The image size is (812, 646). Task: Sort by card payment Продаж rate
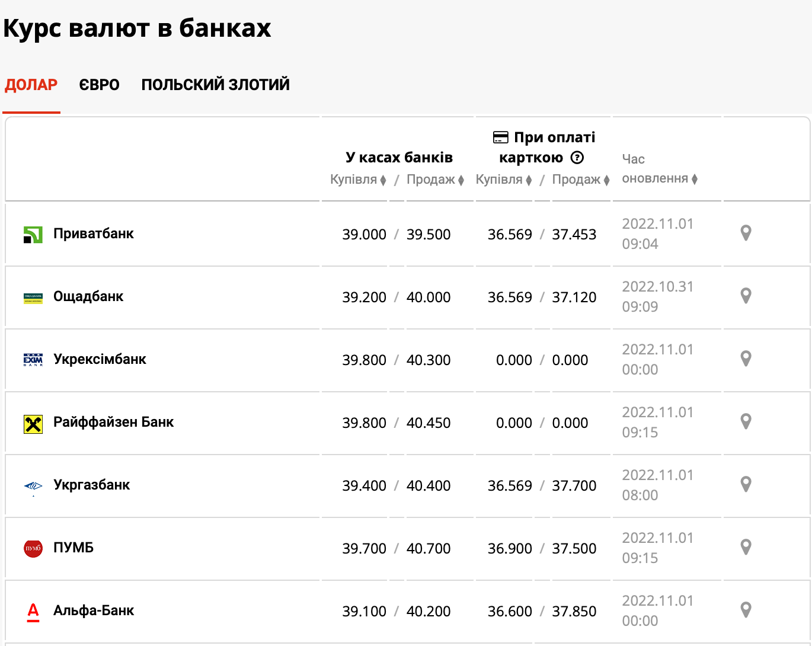(x=581, y=180)
